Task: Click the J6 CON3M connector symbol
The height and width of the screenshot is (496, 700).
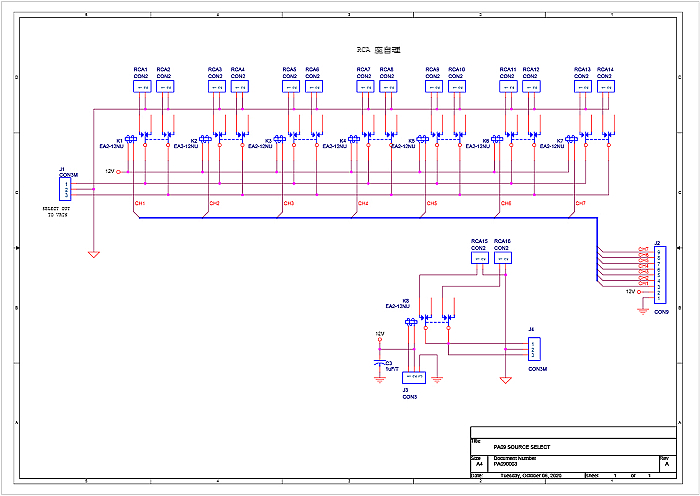Action: click(x=536, y=349)
